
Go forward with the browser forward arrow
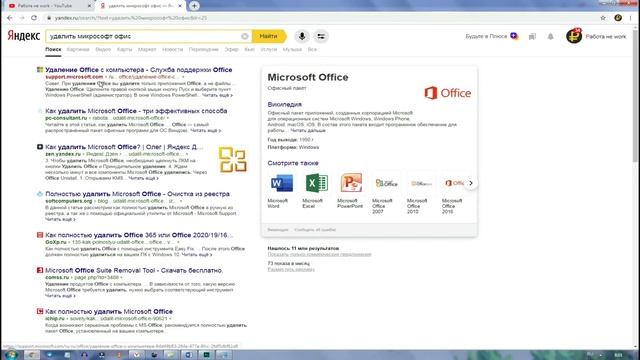coord(22,18)
